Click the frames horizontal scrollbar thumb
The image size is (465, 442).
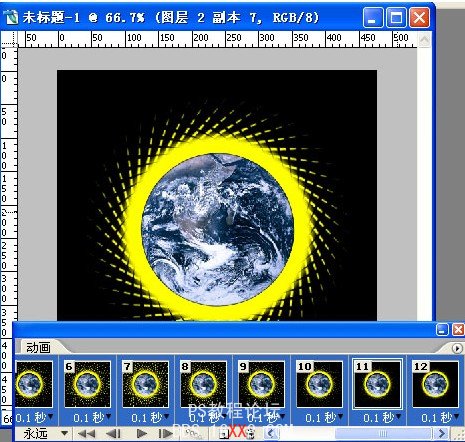tap(383, 434)
